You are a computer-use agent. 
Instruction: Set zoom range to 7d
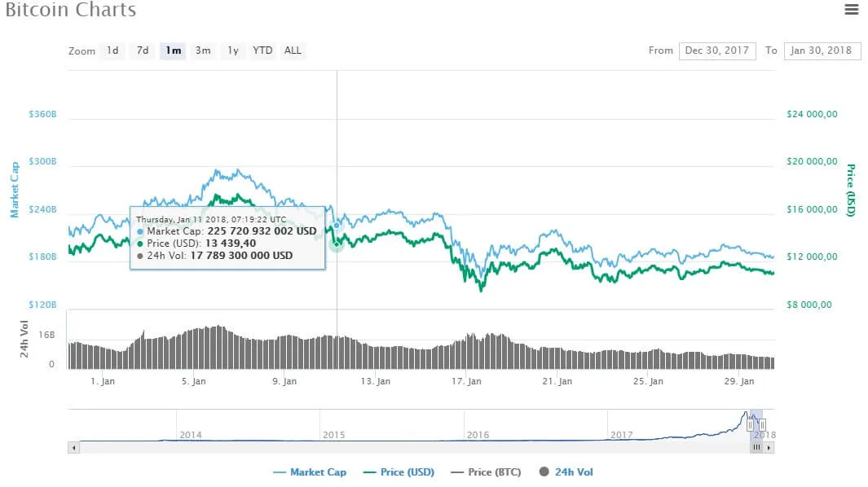143,50
